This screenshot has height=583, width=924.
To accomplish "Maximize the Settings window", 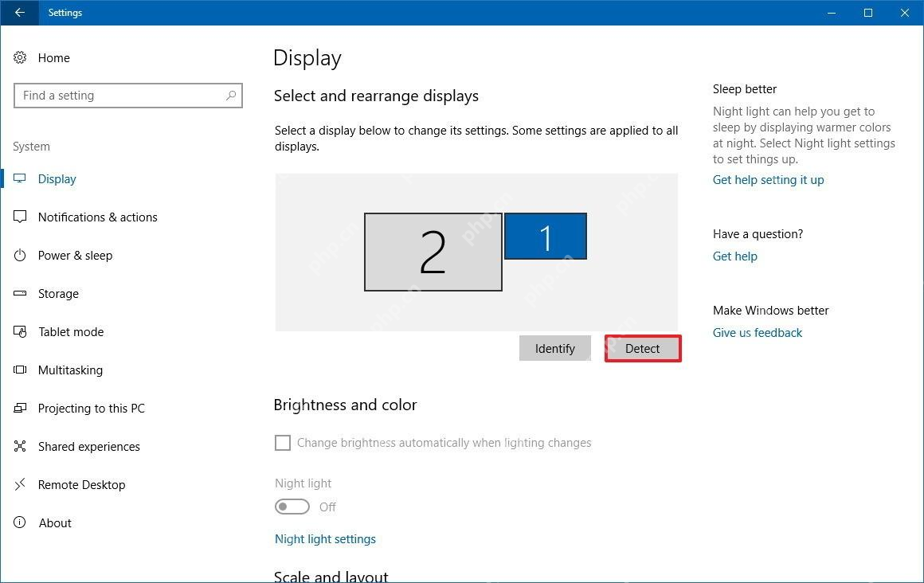I will 868,13.
